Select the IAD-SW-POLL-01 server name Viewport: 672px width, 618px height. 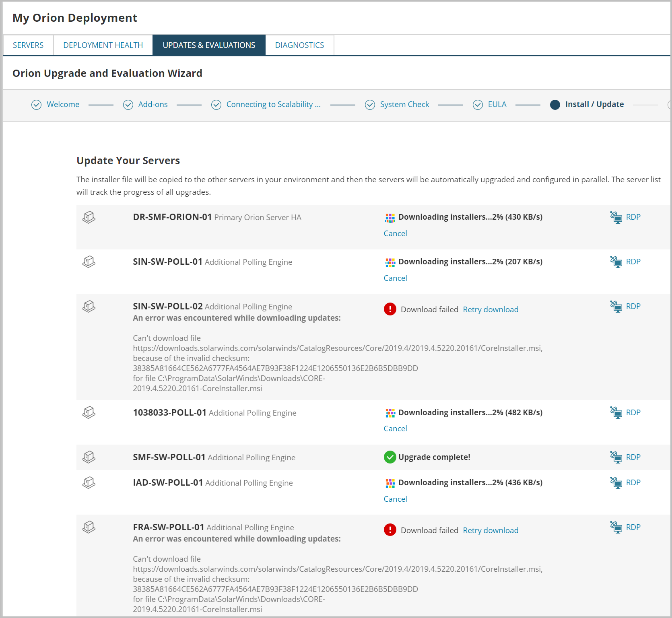168,482
